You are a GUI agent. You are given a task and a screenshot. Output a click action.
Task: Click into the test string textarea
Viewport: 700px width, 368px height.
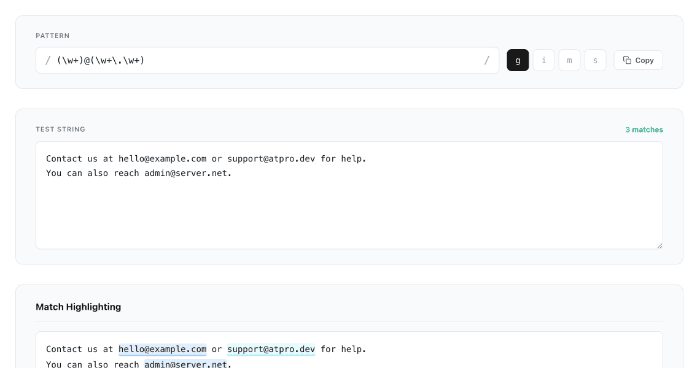tap(349, 195)
